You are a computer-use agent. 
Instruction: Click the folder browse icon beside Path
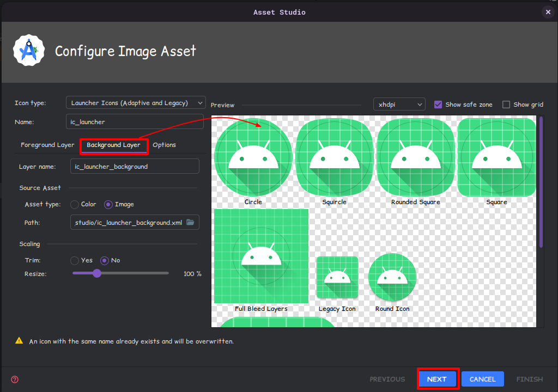point(190,222)
